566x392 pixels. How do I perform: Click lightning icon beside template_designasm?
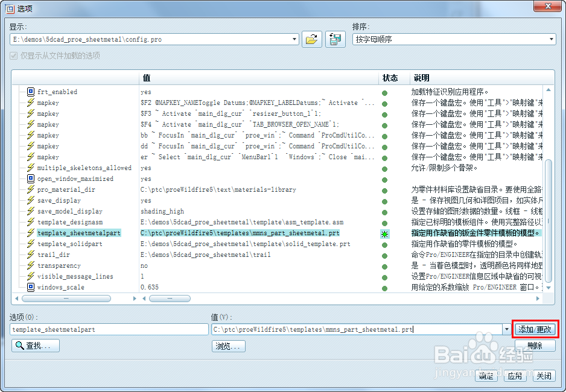pos(31,222)
